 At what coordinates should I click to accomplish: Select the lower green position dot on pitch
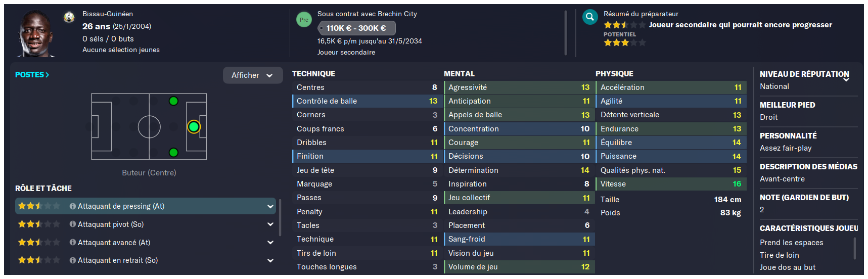(x=173, y=152)
